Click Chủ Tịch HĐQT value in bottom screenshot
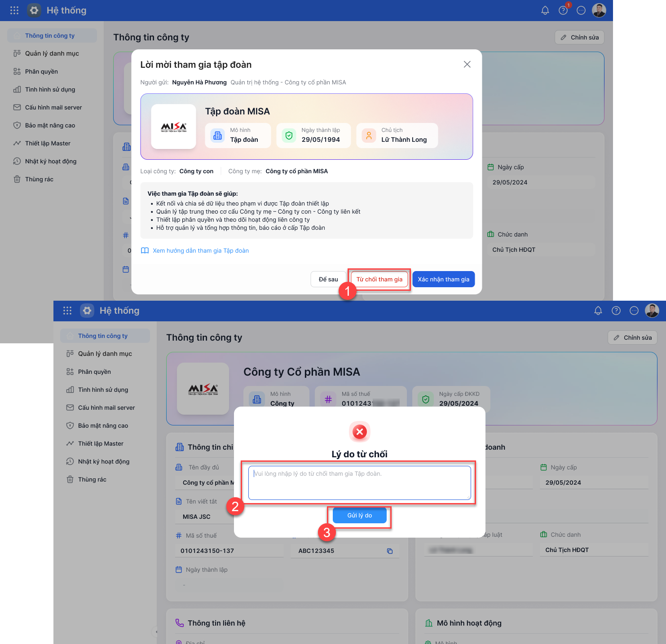 coord(567,550)
